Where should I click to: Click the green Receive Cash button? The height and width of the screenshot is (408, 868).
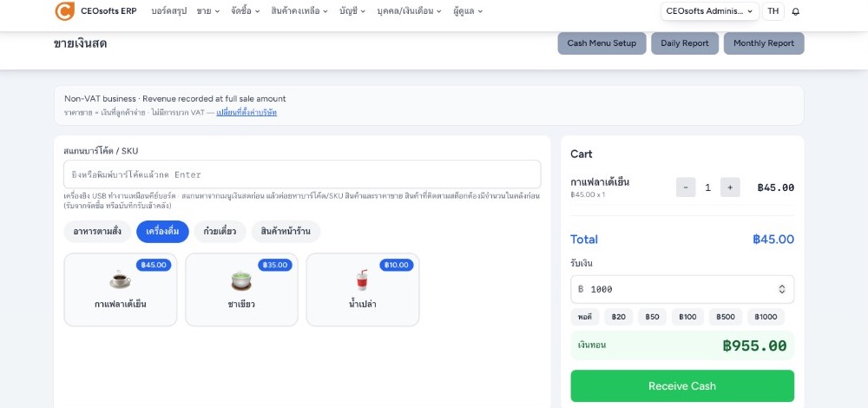(x=682, y=385)
